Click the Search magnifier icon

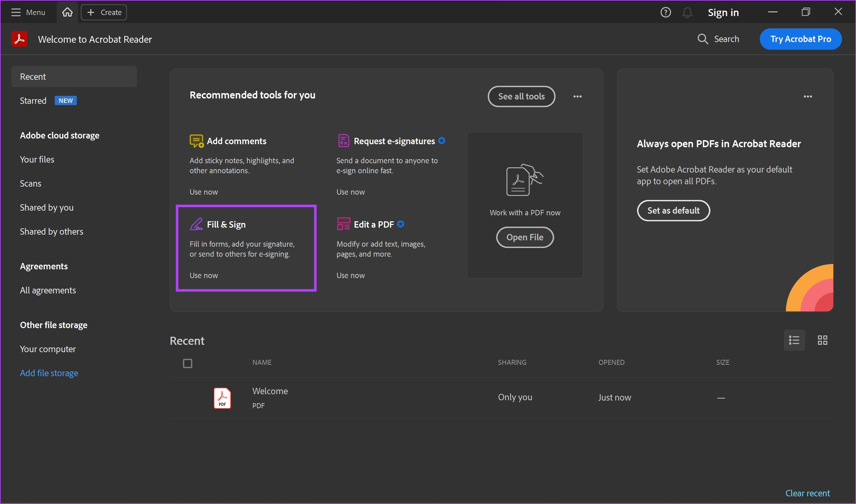click(x=702, y=39)
